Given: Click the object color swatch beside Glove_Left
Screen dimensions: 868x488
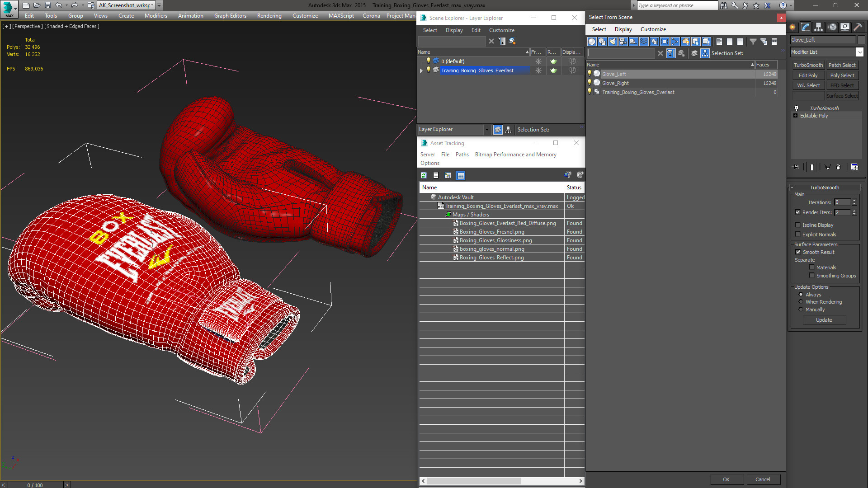Looking at the screenshot, I should (861, 40).
